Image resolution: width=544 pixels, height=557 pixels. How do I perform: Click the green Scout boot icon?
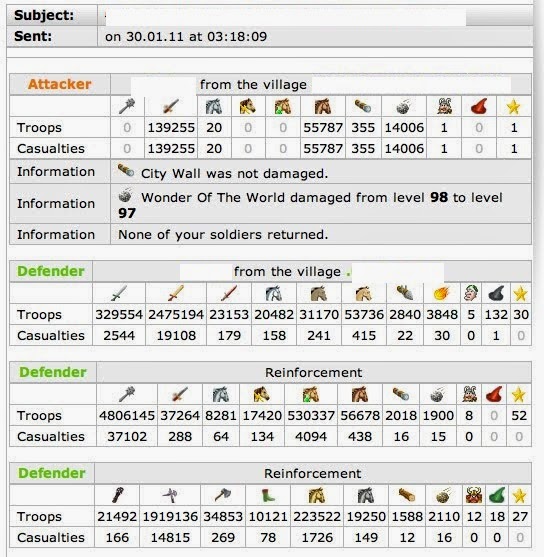tap(268, 495)
